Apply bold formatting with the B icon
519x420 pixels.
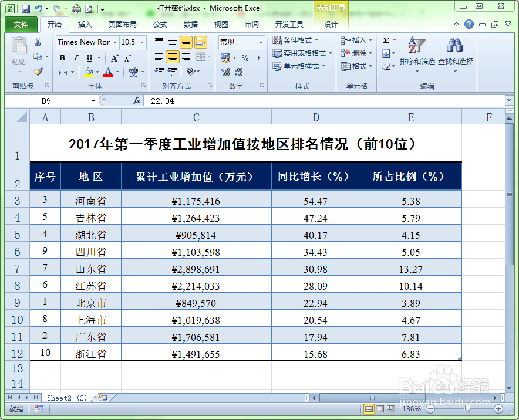click(x=62, y=57)
